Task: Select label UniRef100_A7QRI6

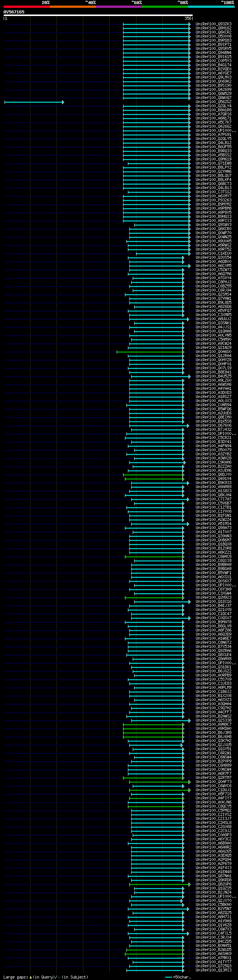Action: (x=213, y=114)
